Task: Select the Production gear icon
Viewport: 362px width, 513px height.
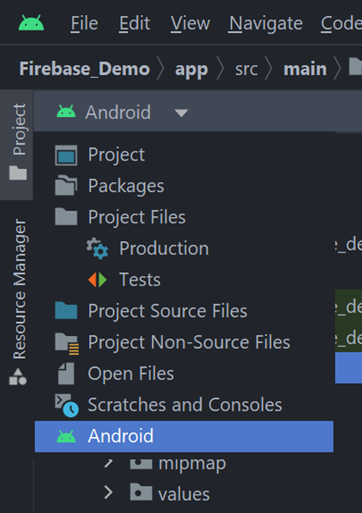Action: [97, 248]
